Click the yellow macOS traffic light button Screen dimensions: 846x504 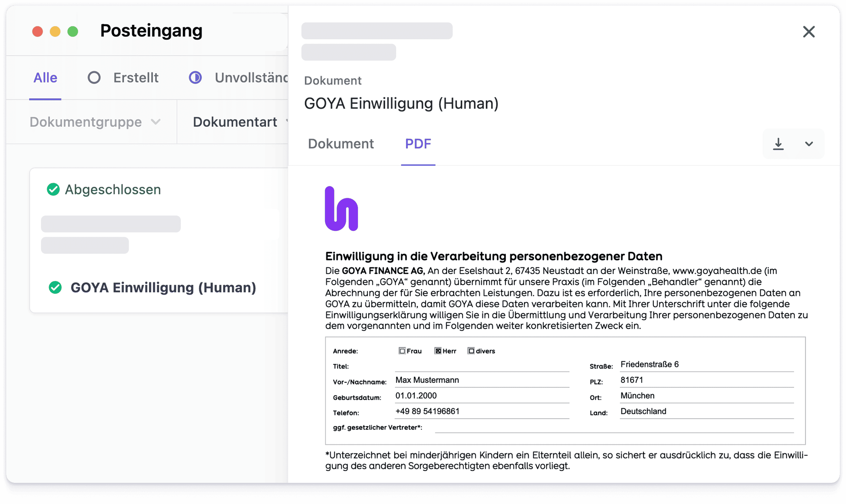coord(55,31)
